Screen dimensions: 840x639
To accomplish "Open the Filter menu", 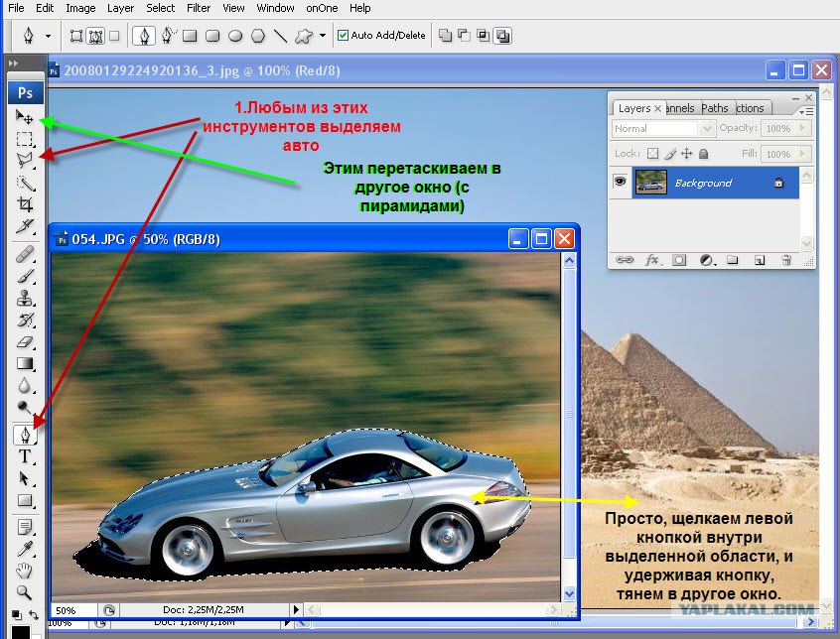I will point(199,8).
